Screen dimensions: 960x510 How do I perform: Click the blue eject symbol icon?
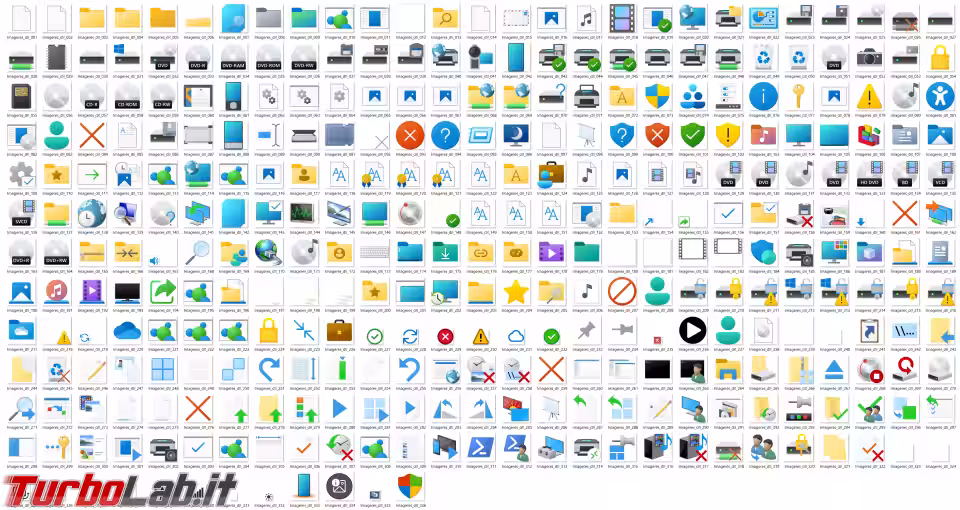coord(834,370)
